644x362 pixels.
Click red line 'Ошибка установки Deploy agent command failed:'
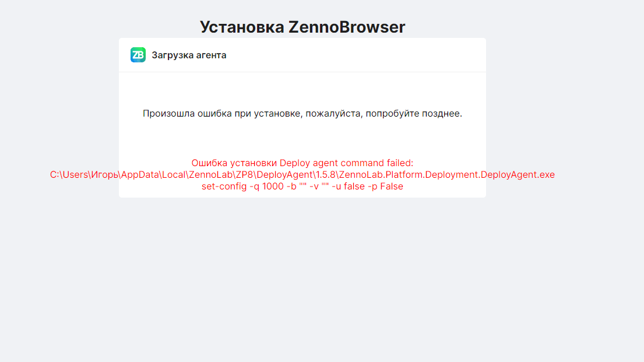(302, 163)
